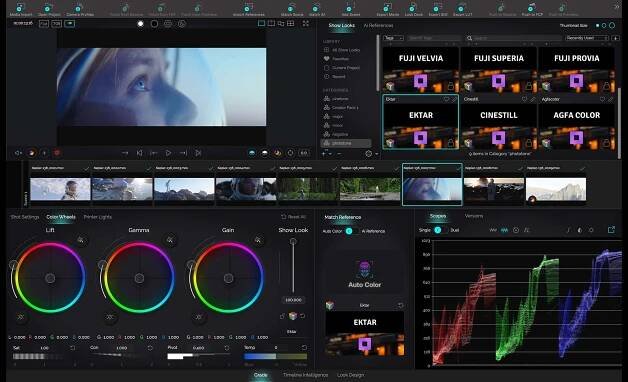628x382 pixels.
Task: Click the Lift wheel eyedropper icon
Action: coord(81,240)
